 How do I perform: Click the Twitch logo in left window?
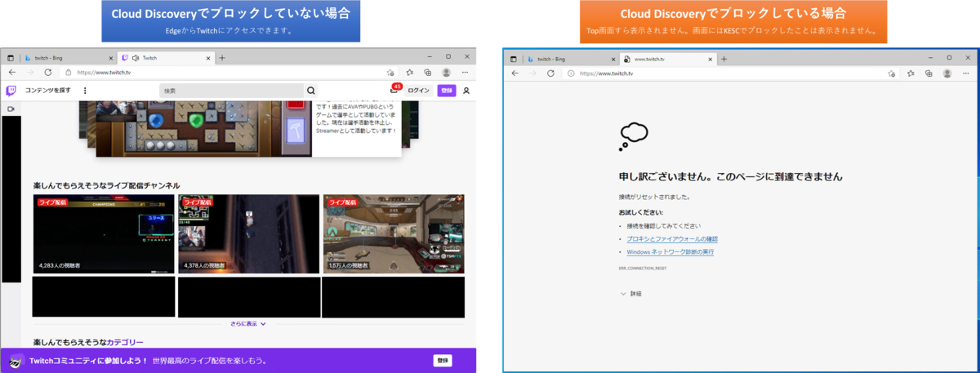coord(11,91)
